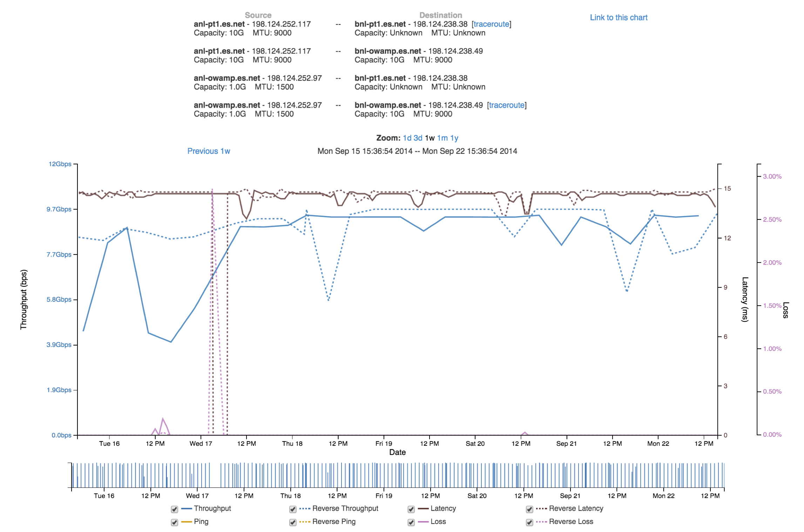The width and height of the screenshot is (804, 532).
Task: Click the Source column header
Action: point(258,15)
